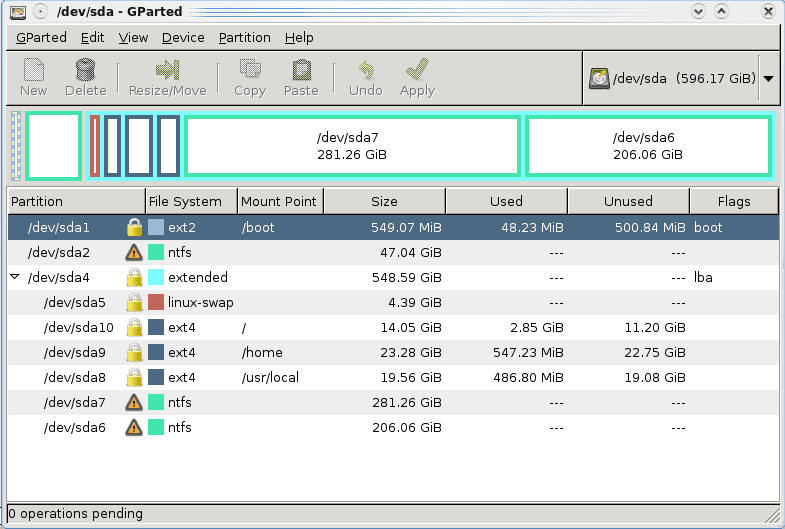The image size is (785, 529).
Task: Click the ext2 color swatch for /dev/sda1
Action: pos(156,227)
